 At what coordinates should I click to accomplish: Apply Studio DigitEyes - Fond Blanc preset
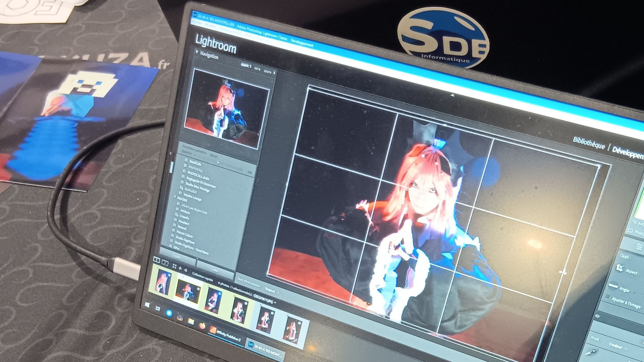point(191,248)
